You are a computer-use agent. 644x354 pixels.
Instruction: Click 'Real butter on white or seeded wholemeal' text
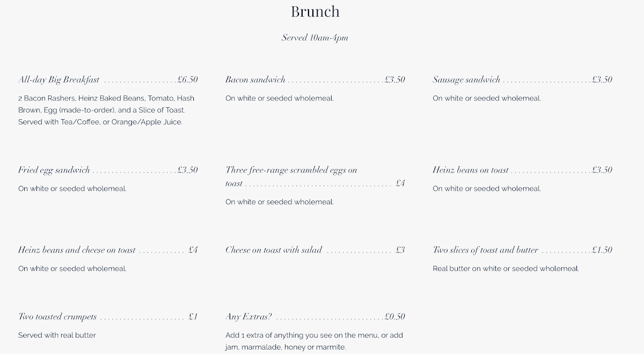tap(506, 269)
